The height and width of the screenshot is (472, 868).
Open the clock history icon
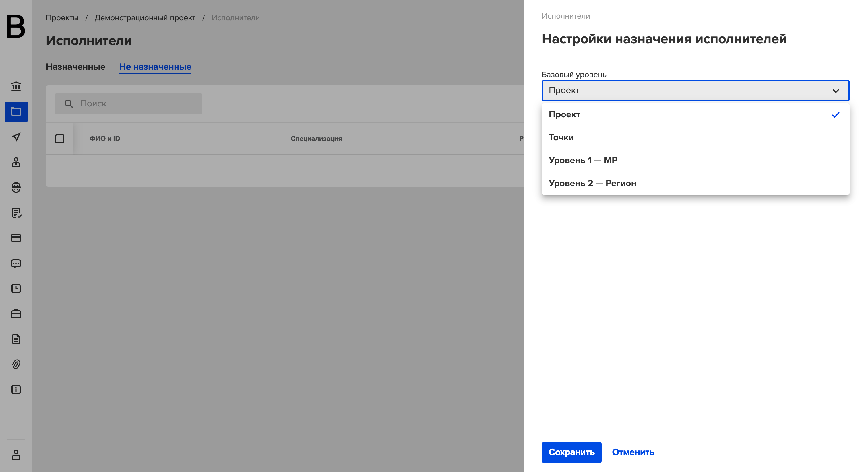pyautogui.click(x=16, y=288)
